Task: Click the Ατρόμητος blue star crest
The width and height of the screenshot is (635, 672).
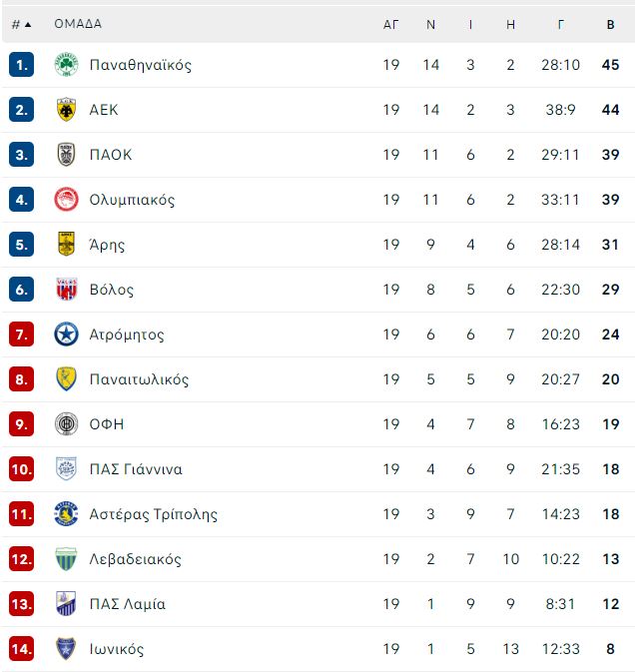Action: click(x=66, y=335)
